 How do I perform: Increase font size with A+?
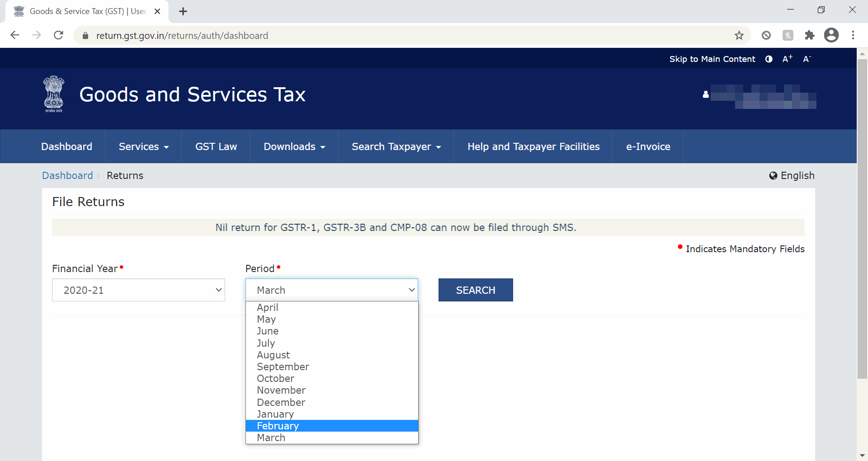click(788, 59)
